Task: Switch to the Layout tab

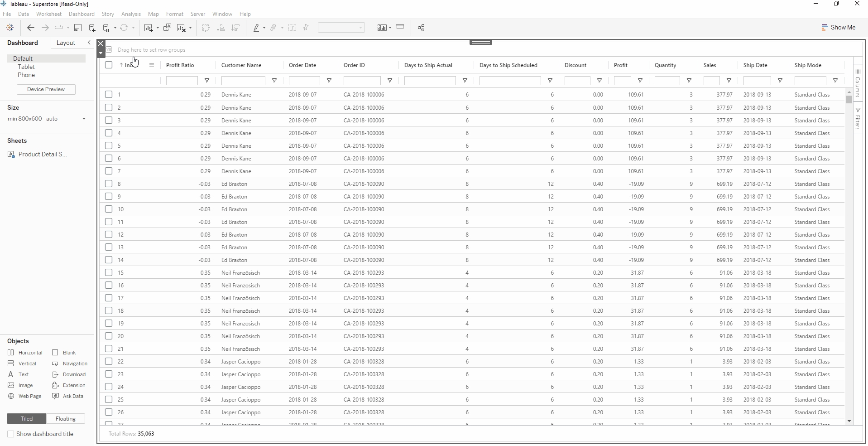Action: (x=66, y=43)
